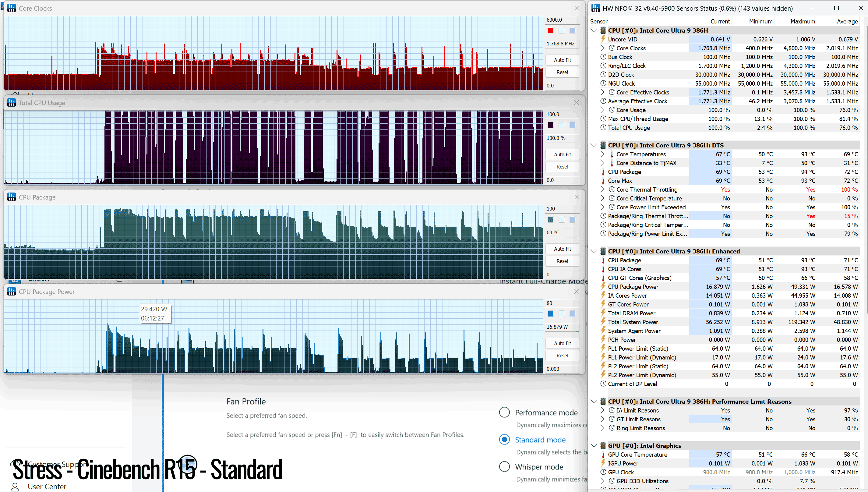Click the Average column header
Image resolution: width=868 pixels, height=492 pixels.
pyautogui.click(x=847, y=21)
